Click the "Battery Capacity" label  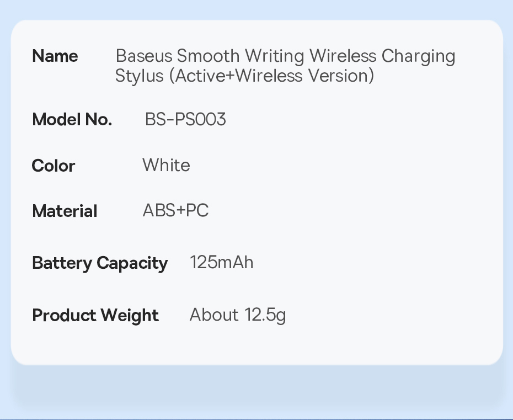(99, 263)
